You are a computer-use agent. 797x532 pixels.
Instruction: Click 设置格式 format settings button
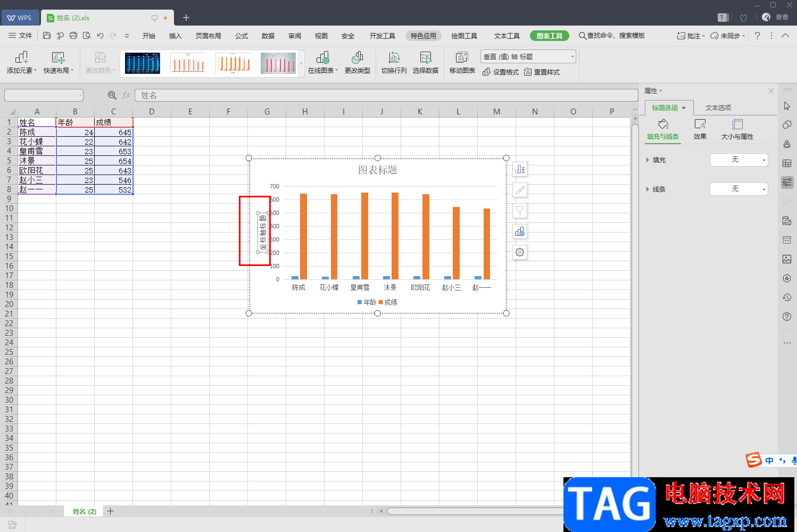pyautogui.click(x=501, y=72)
